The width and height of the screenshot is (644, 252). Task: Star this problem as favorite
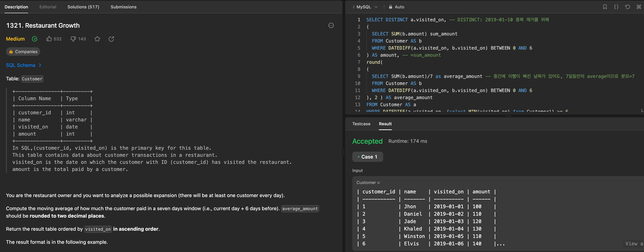(97, 39)
